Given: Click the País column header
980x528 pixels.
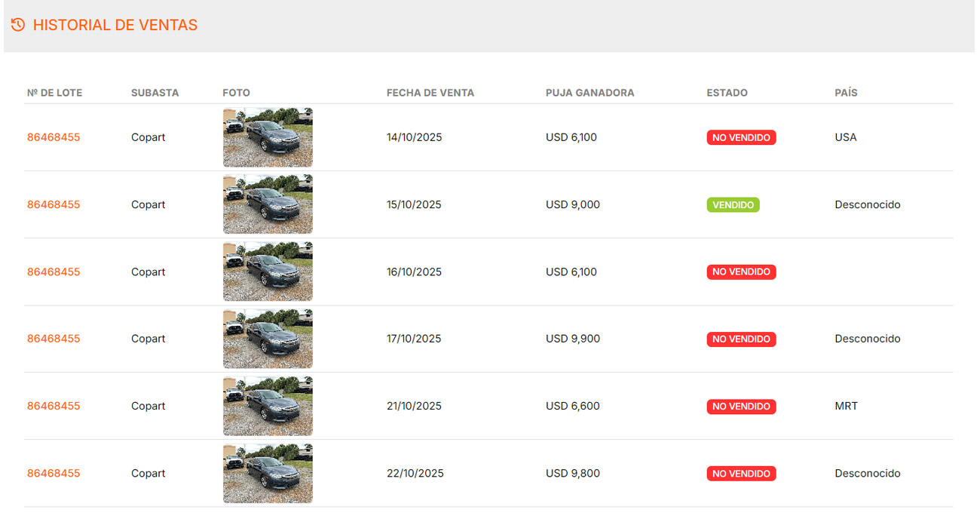Looking at the screenshot, I should click(x=846, y=93).
